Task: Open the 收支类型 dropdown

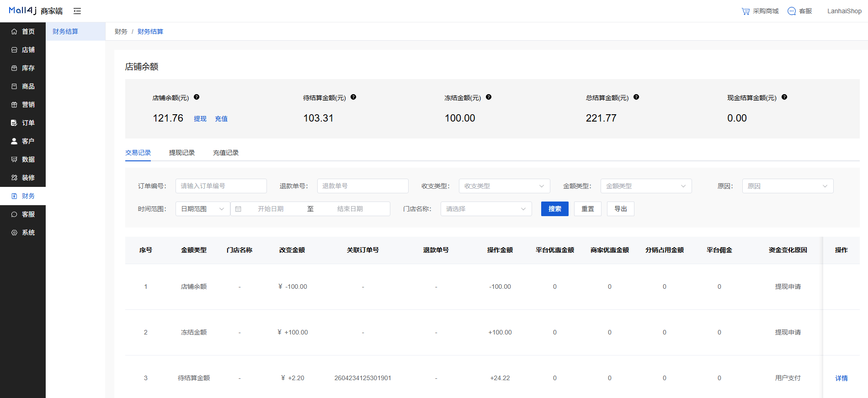Action: pyautogui.click(x=505, y=186)
